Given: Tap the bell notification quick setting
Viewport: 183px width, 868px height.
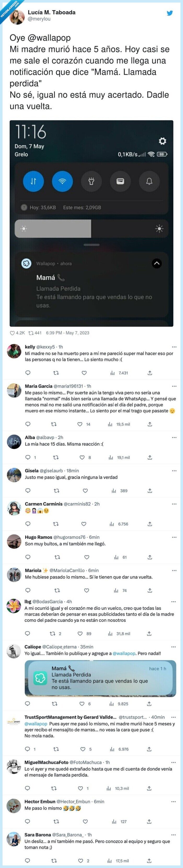Looking at the screenshot, I should coord(149,181).
